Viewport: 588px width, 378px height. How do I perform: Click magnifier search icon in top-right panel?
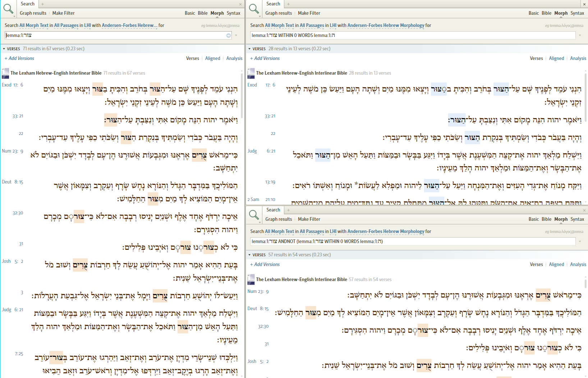pyautogui.click(x=254, y=9)
